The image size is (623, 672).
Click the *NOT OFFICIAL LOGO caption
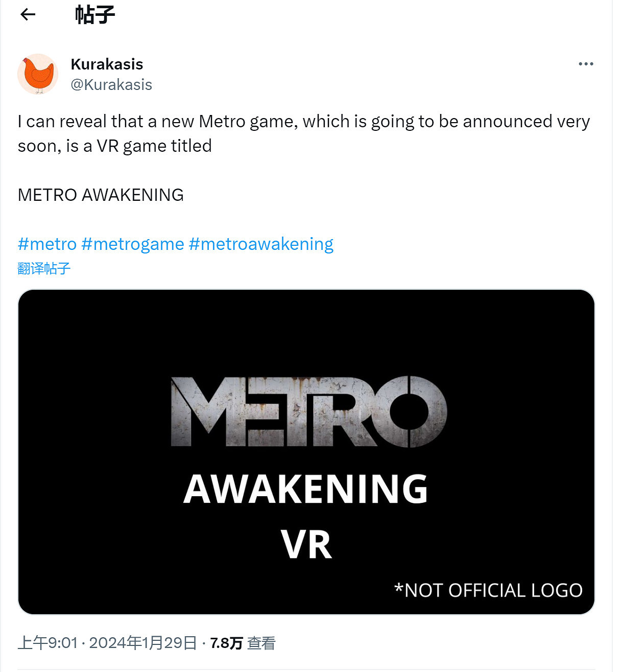tap(488, 590)
